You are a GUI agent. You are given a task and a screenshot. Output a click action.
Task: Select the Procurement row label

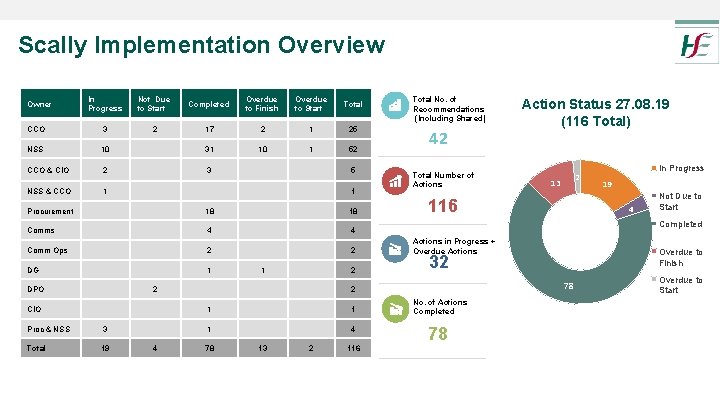[x=51, y=211]
